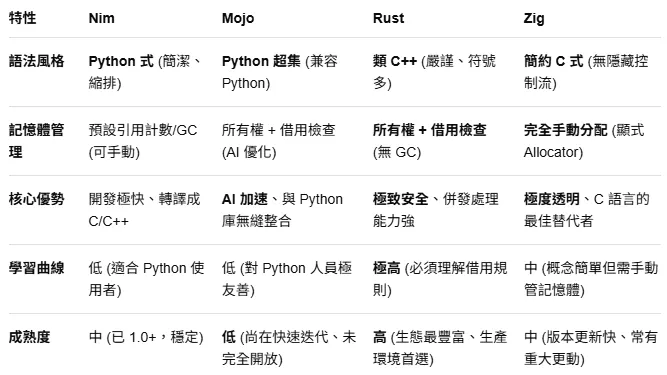Viewport: 667px width, 375px height.
Task: Click the Mojo column header
Action: pyautogui.click(x=238, y=18)
